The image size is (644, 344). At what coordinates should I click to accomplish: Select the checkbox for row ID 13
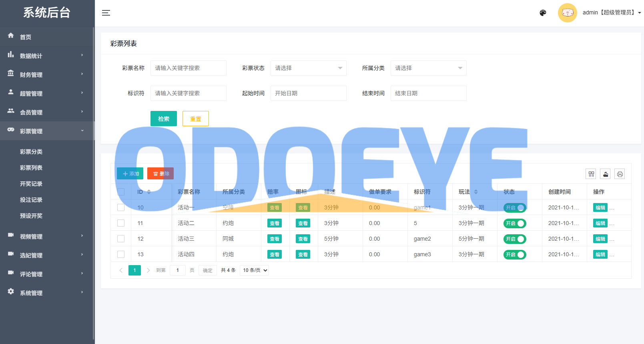coord(121,254)
